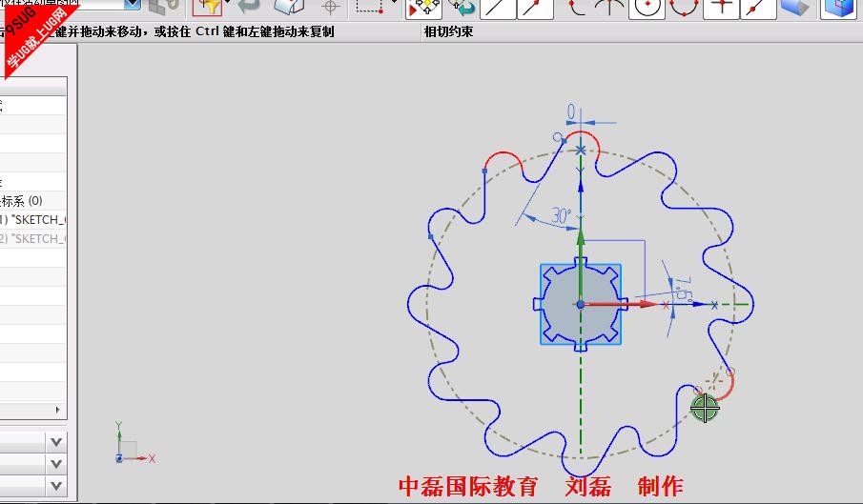Image resolution: width=863 pixels, height=504 pixels.
Task: Select the red arc at upper-left of profile
Action: pos(503,152)
